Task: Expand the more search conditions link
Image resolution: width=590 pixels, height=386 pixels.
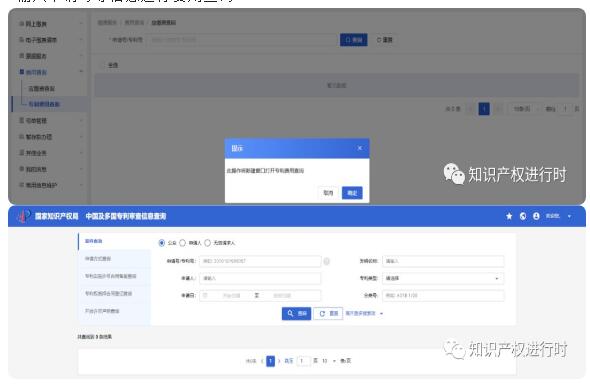Action: coord(364,313)
